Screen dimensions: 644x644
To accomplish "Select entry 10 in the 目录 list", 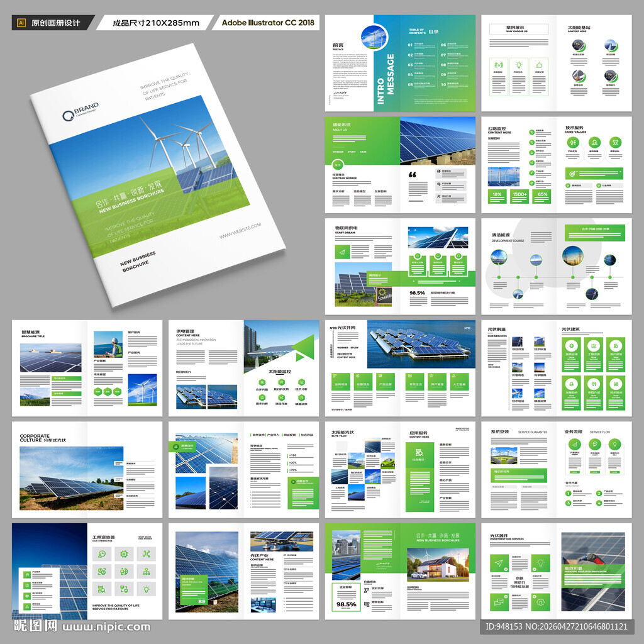I will pyautogui.click(x=455, y=85).
